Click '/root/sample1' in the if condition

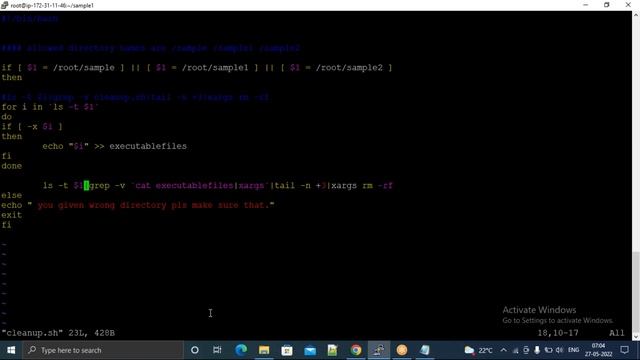pos(215,68)
